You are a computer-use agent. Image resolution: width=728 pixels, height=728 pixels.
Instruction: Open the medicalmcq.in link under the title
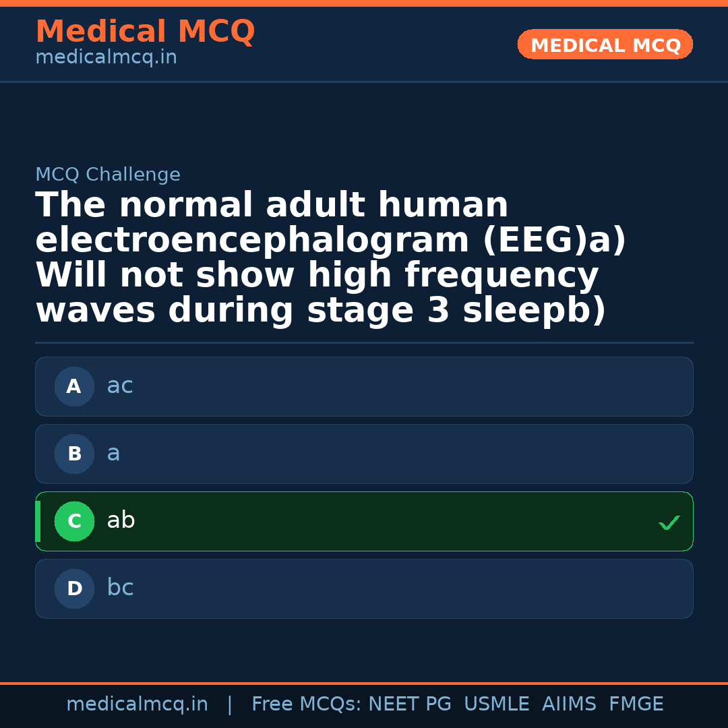[106, 58]
